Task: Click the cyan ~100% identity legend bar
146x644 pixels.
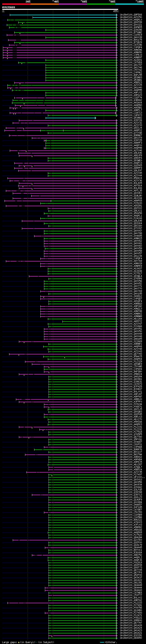Action: click(x=130, y=4)
